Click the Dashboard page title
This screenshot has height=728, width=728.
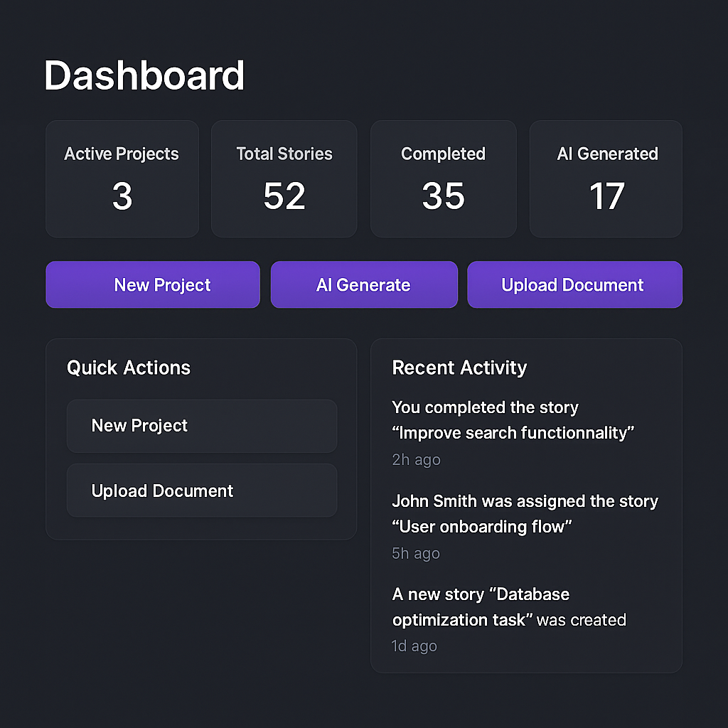click(x=144, y=75)
